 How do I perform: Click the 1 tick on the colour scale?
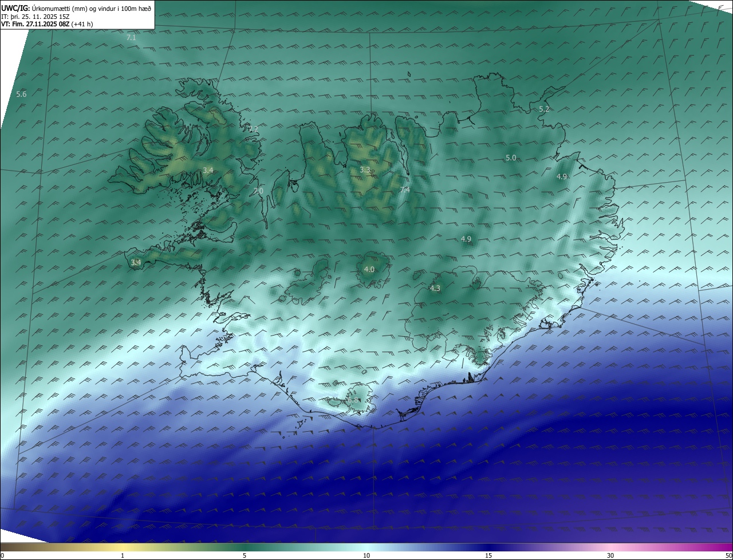point(123,555)
